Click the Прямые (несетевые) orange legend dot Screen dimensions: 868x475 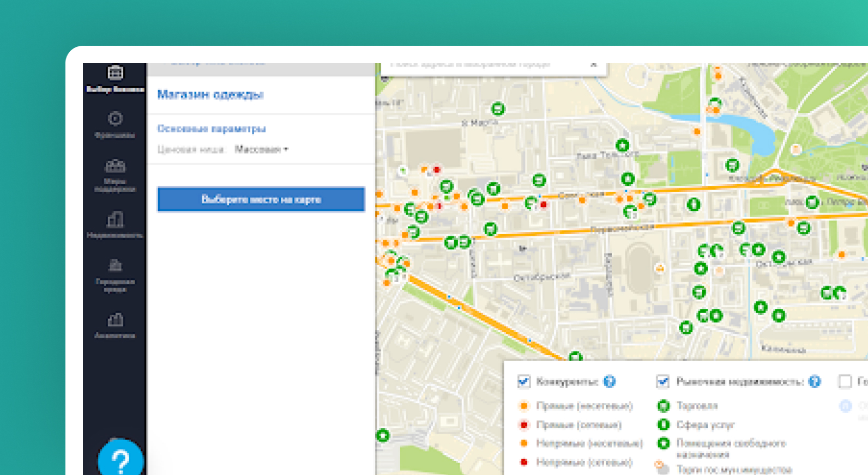(x=524, y=406)
